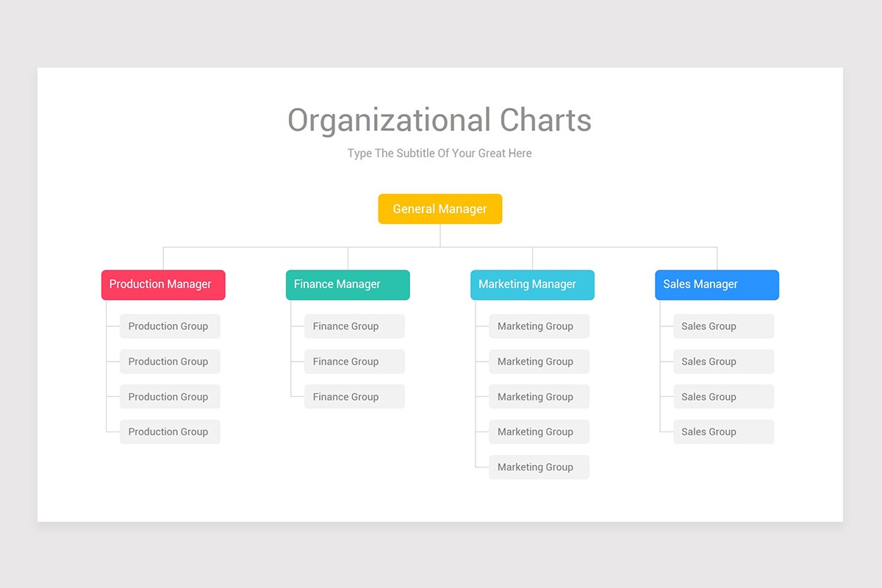
Task: Select the blue Sales Manager box
Action: coord(717,284)
